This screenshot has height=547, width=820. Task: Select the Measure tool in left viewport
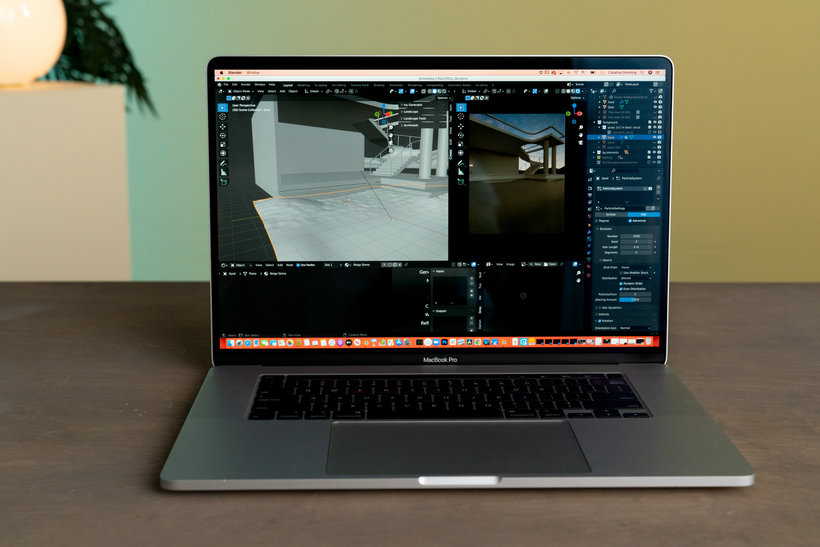[224, 172]
